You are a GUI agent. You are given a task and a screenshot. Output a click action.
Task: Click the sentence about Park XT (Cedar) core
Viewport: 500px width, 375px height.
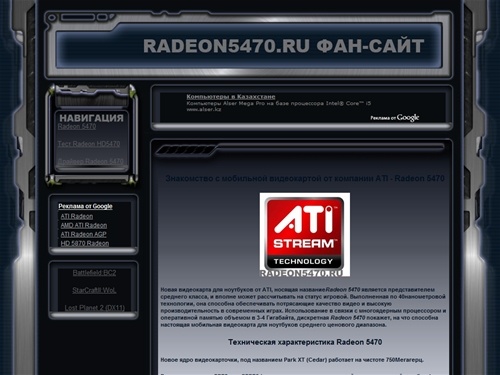point(292,360)
